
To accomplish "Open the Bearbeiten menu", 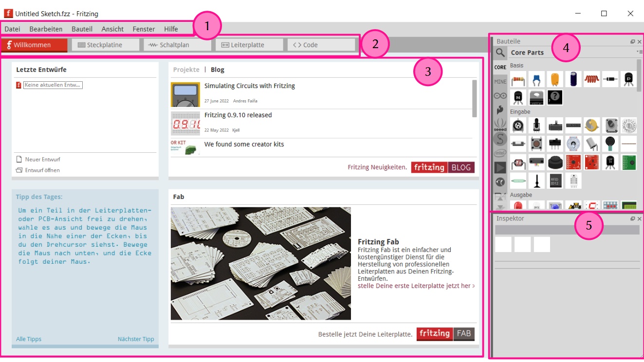I will 46,29.
